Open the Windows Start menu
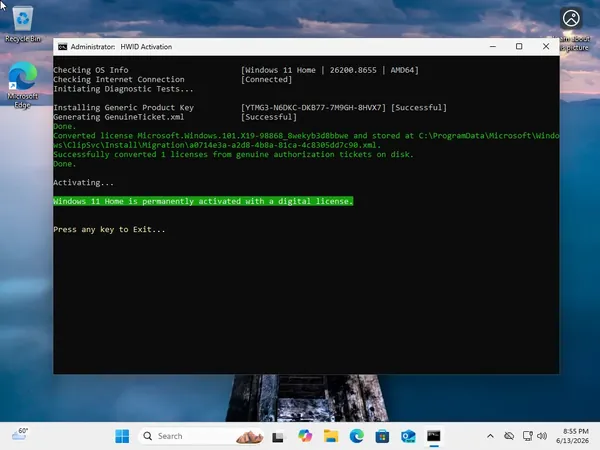 coord(122,436)
